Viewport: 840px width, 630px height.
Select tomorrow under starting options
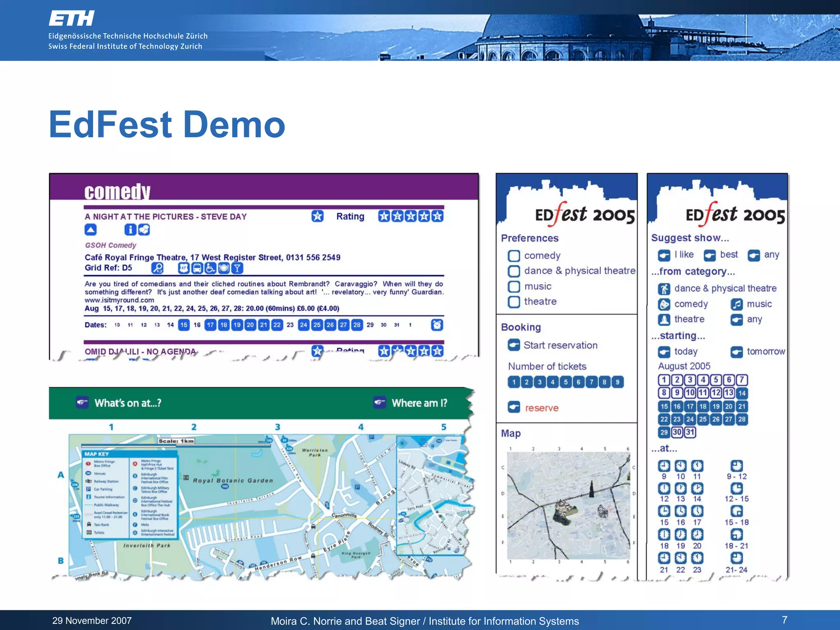(x=737, y=352)
